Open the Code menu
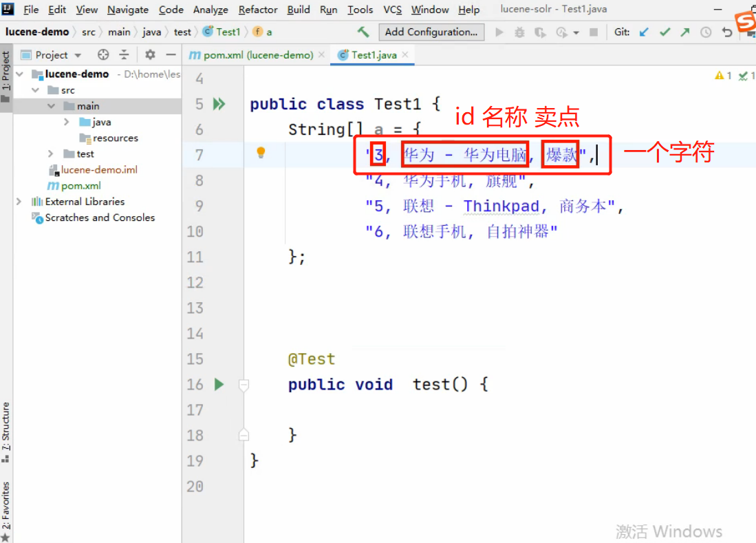Screen dimensions: 756x543 point(171,10)
